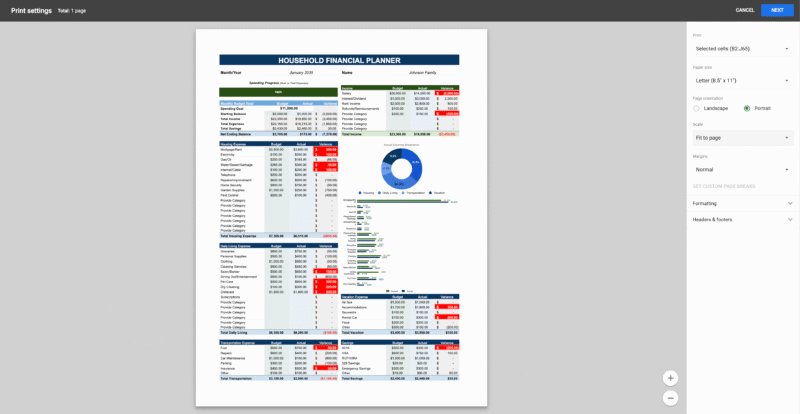Zoom out the print preview
The image size is (800, 414).
coord(670,398)
